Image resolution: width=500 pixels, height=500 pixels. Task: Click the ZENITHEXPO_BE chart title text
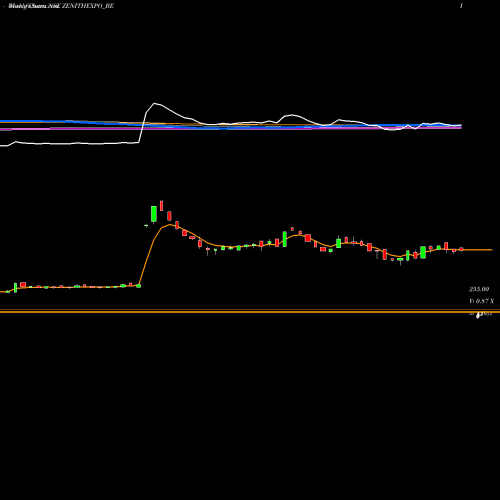coord(88,6)
